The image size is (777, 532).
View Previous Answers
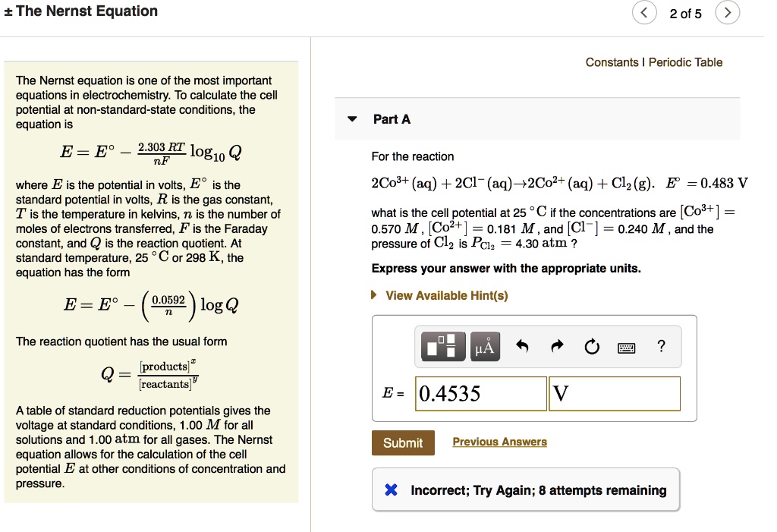[x=499, y=442]
